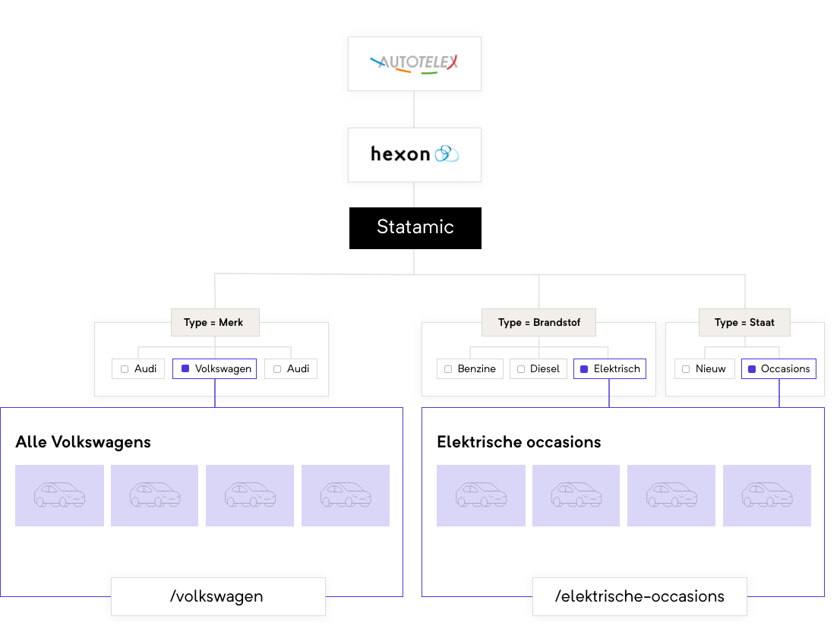
Task: Click the Elektrische occasions heading
Action: [519, 442]
